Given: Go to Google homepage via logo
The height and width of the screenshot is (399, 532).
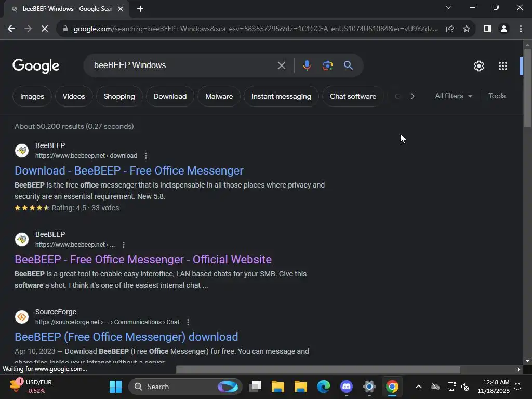Looking at the screenshot, I should 36,66.
